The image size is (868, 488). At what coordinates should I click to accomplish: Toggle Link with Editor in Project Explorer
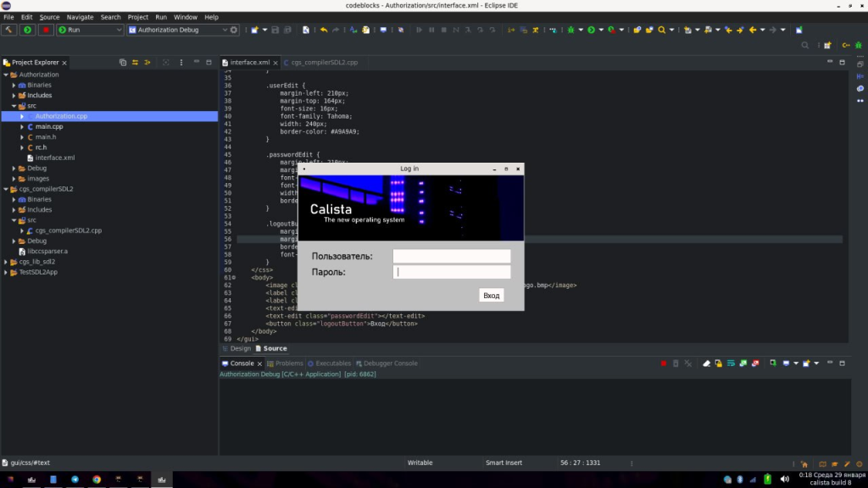tap(135, 63)
